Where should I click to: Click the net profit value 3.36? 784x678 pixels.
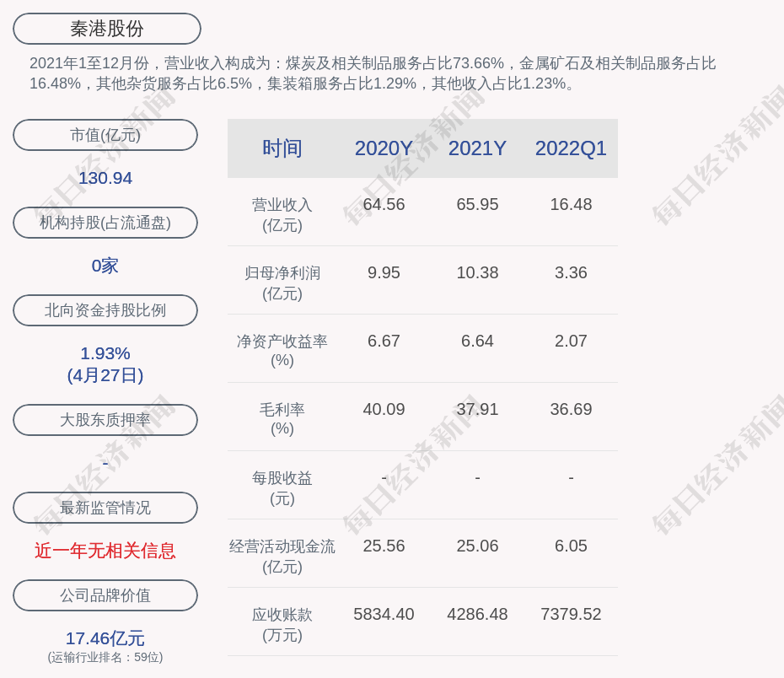tap(571, 273)
